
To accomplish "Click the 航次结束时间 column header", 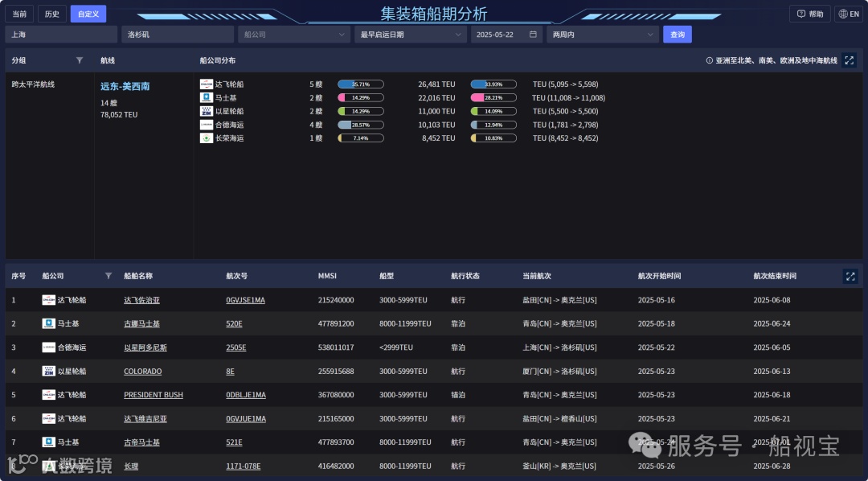I will [775, 276].
